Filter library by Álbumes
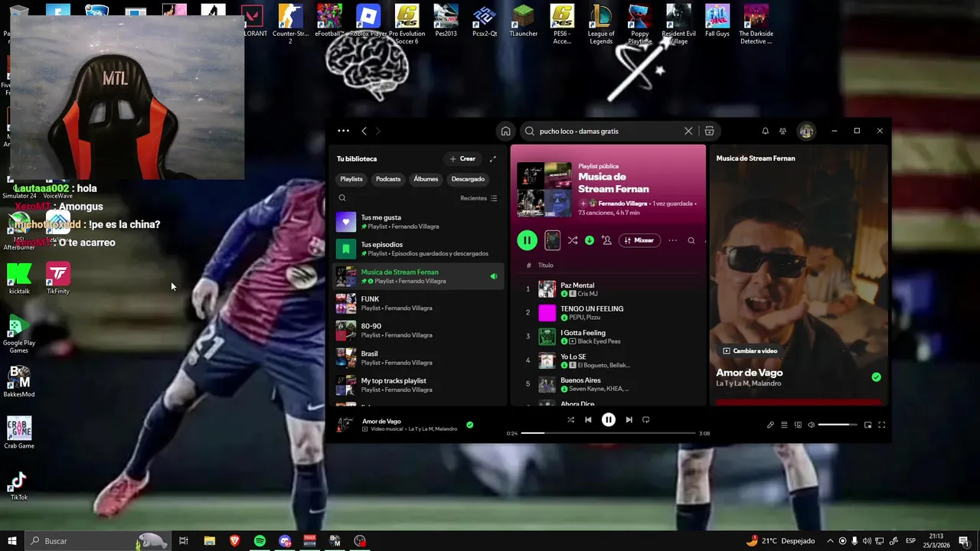The image size is (980, 551). click(426, 179)
